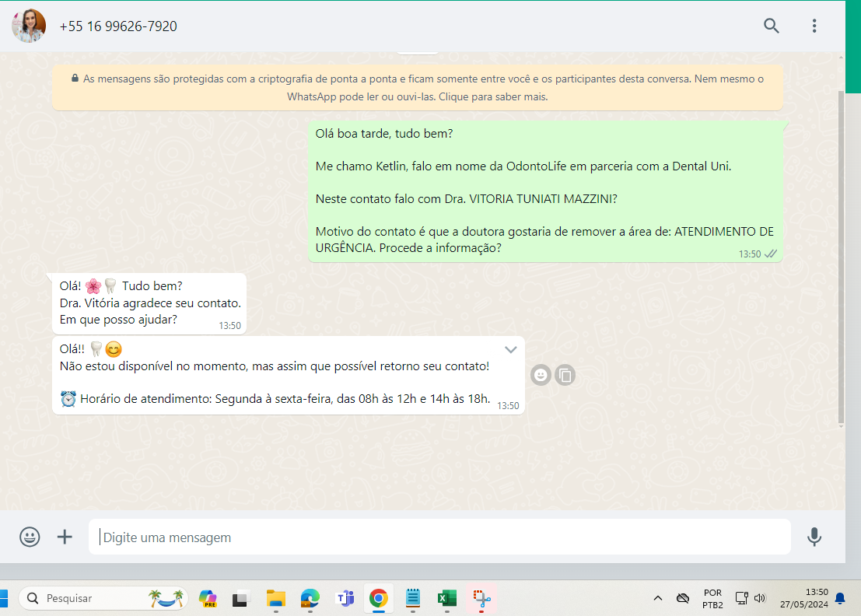Open the notification bell in taskbar

coord(840,598)
